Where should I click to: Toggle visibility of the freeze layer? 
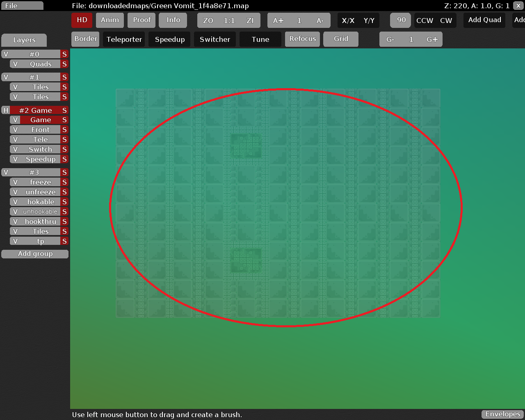pos(15,182)
